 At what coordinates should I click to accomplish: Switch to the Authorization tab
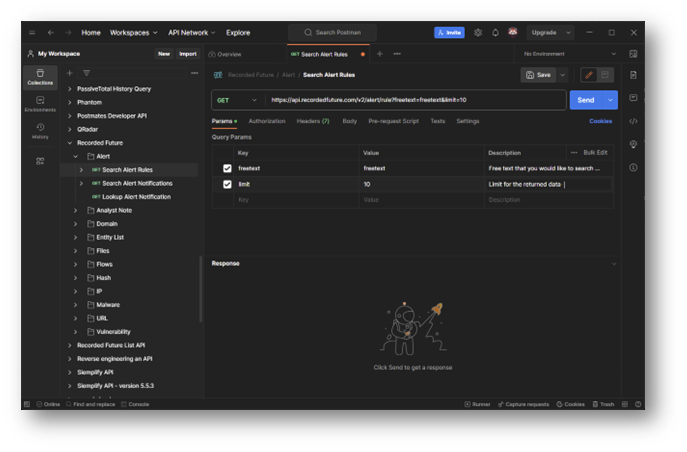coord(267,121)
